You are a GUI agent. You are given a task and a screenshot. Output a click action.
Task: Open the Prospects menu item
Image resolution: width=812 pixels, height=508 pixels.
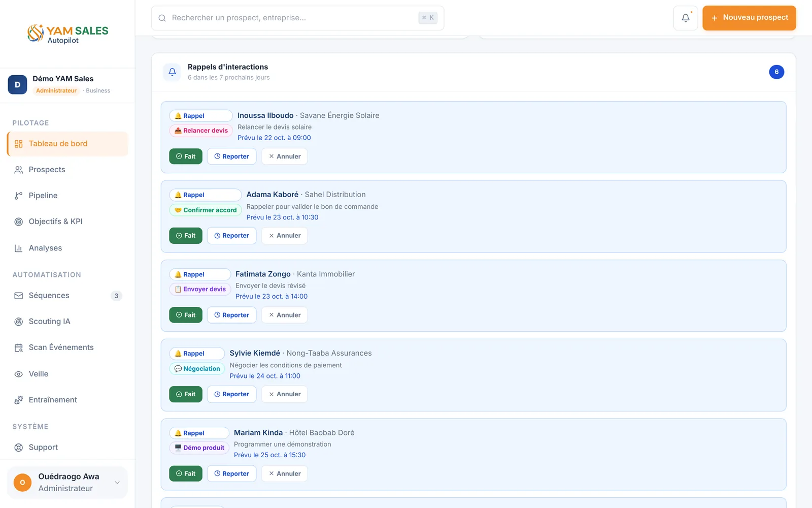[x=67, y=170]
